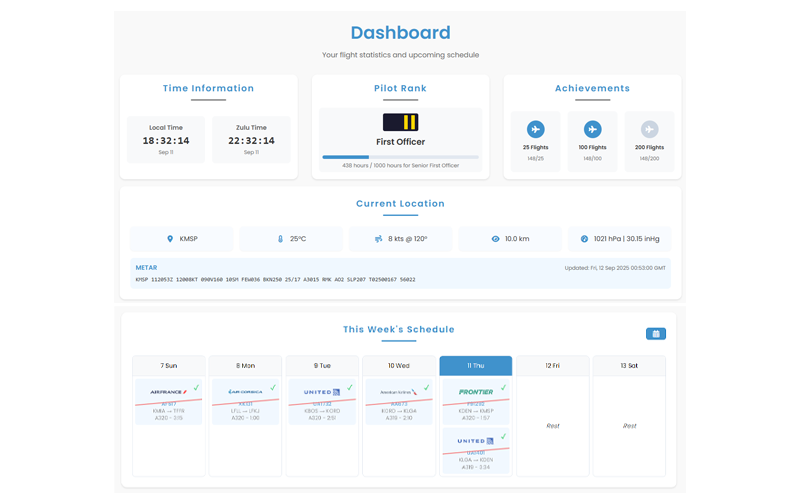Click the Frontier logo on Thursday
This screenshot has width=800, height=500.
(476, 392)
